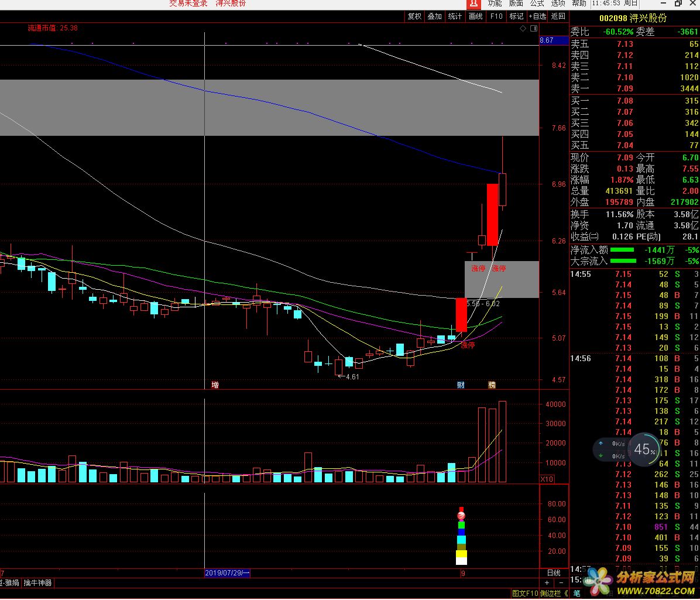Click the 叠加 toolbar button
Image resolution: width=700 pixels, height=600 pixels.
434,16
